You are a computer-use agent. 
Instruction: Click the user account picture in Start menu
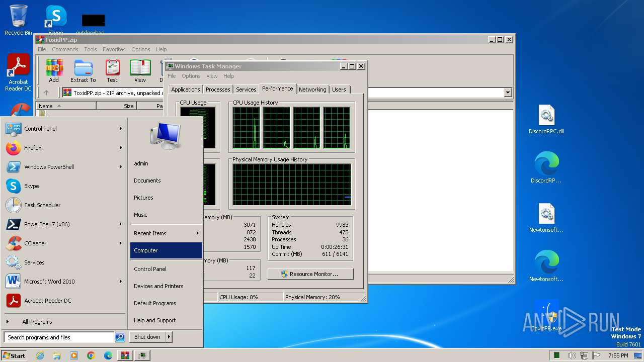[165, 136]
